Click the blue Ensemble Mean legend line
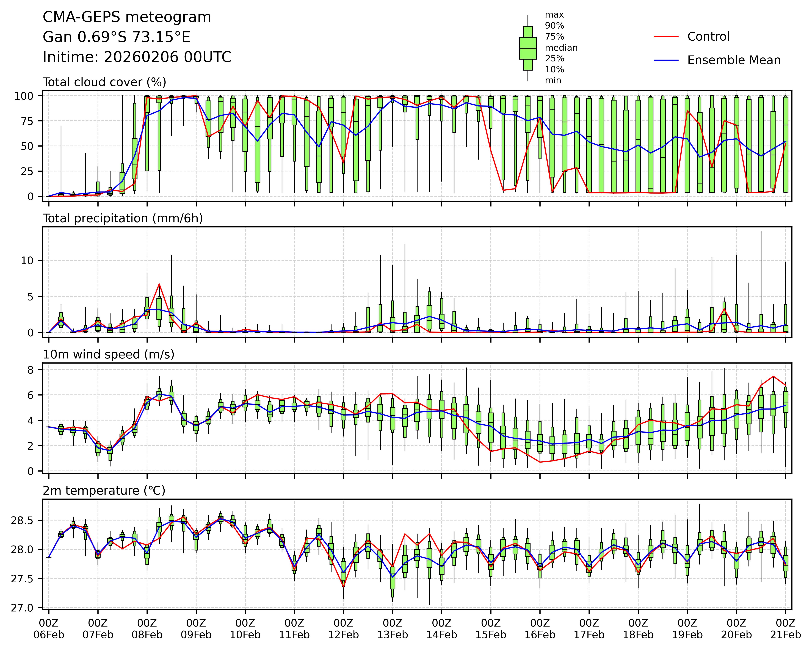Image resolution: width=812 pixels, height=651 pixels. (x=666, y=60)
